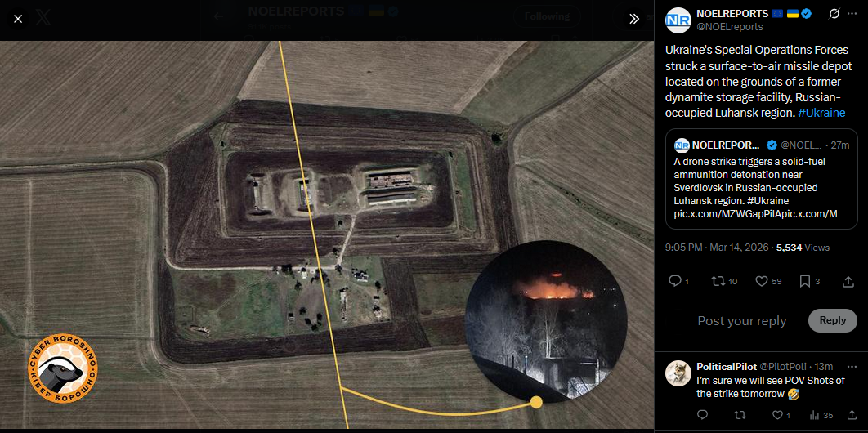Click the Grok circular icon in the post header
The height and width of the screenshot is (433, 868).
tap(834, 14)
